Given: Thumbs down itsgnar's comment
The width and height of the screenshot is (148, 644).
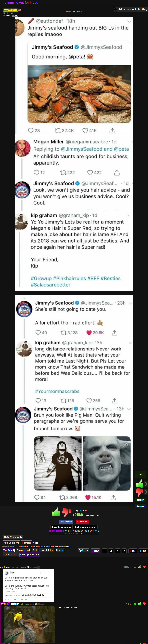Looking at the screenshot, I should [x=144, y=567].
